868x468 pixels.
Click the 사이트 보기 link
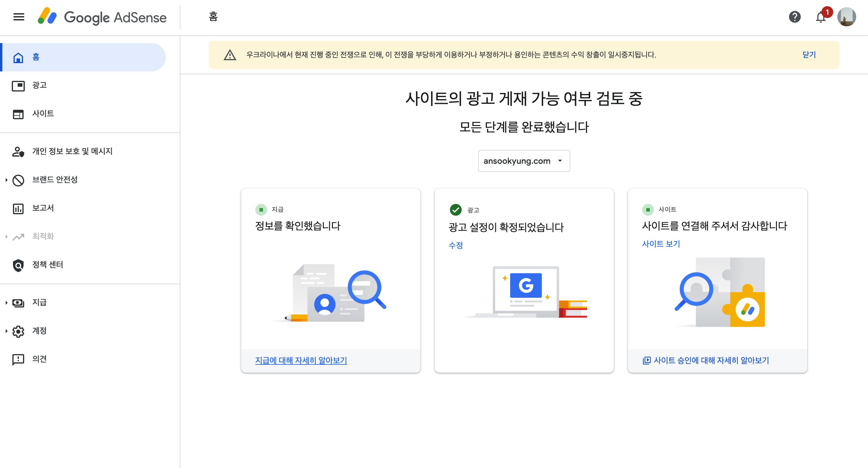(661, 244)
